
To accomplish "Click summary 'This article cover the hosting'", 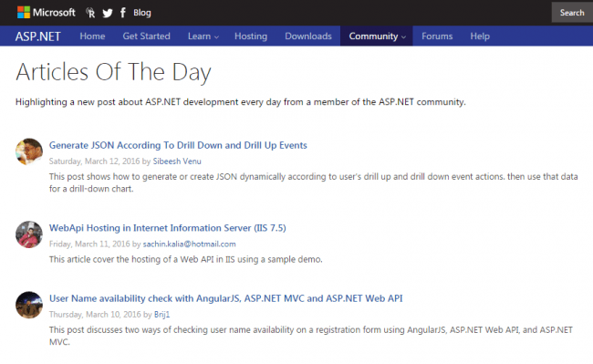I will (186, 259).
